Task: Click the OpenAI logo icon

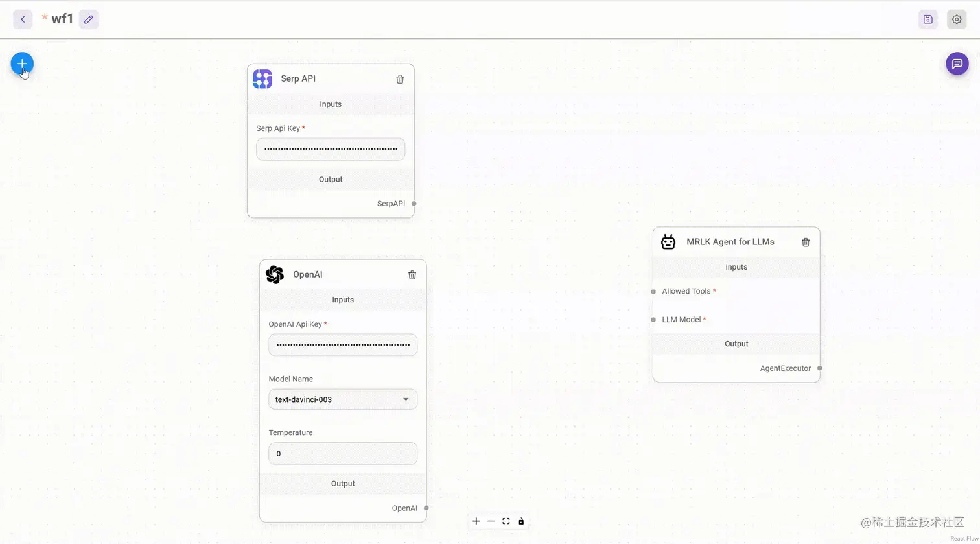Action: point(275,275)
